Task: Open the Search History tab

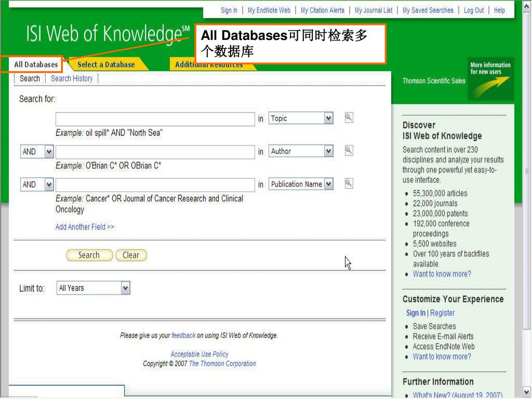Action: click(72, 78)
